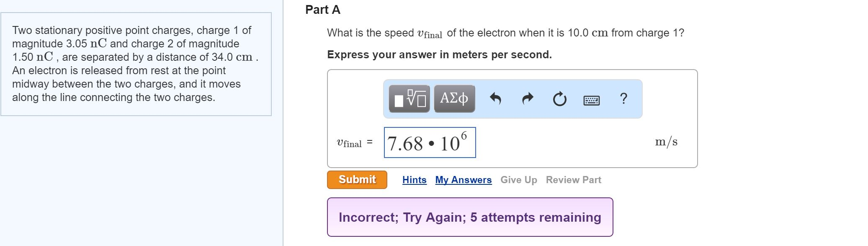This screenshot has height=246, width=868.
Task: Redo the answer edit
Action: pos(527,99)
